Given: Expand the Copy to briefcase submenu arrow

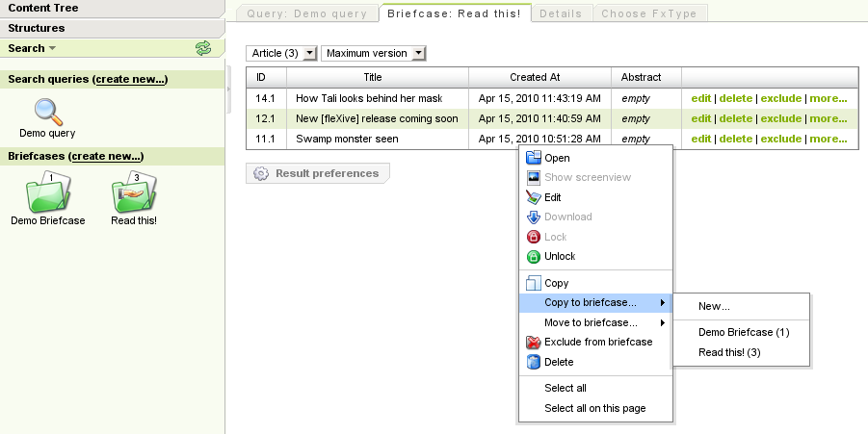Looking at the screenshot, I should point(662,303).
